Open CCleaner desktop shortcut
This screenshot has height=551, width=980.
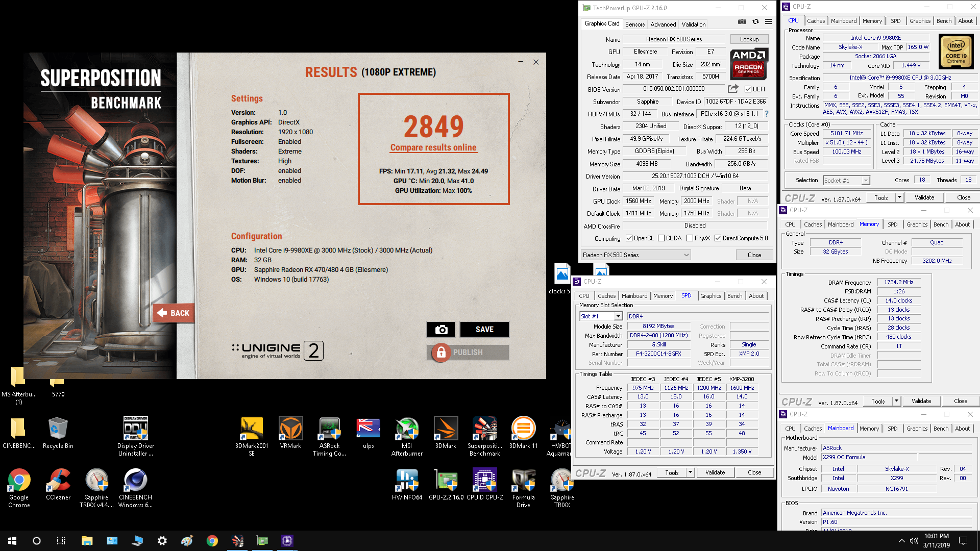click(x=58, y=484)
